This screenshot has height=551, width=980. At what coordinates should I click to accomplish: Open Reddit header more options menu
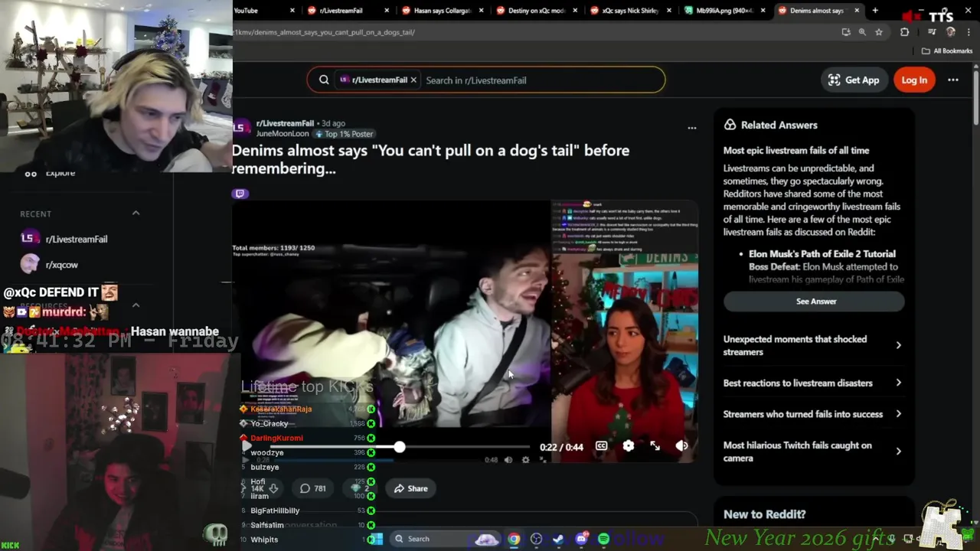(953, 80)
